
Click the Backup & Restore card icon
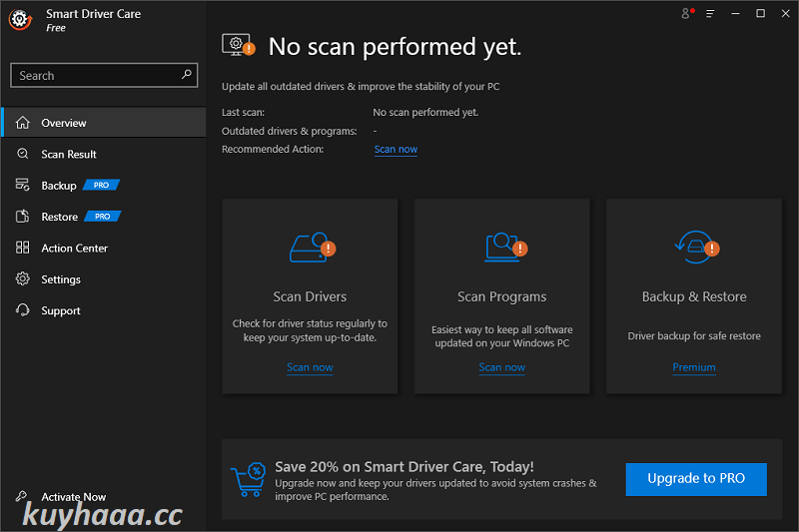(x=696, y=247)
